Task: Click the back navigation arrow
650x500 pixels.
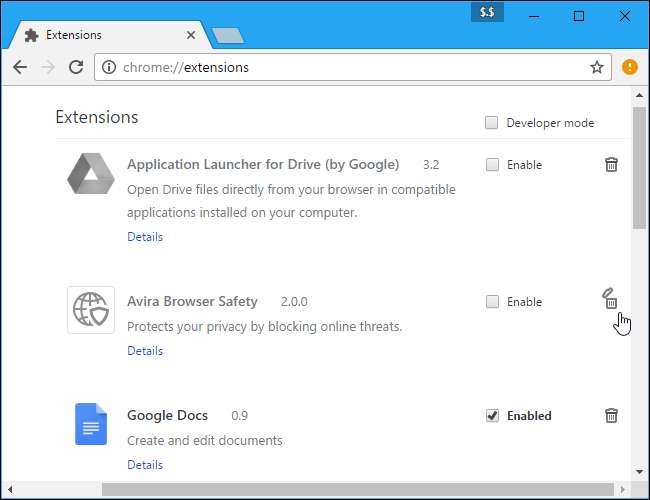Action: click(x=19, y=68)
